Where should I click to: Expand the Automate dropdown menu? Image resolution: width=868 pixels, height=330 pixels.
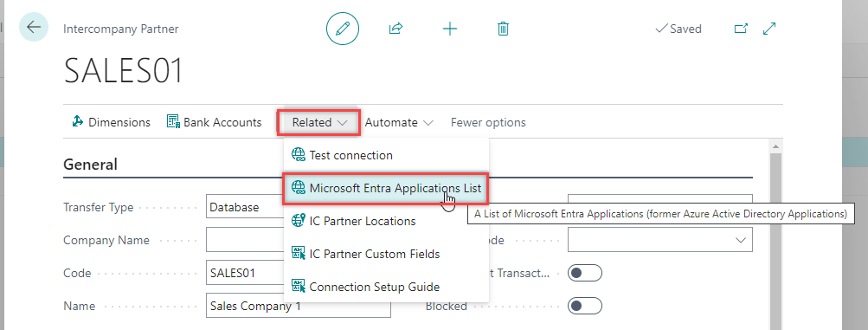coord(399,122)
